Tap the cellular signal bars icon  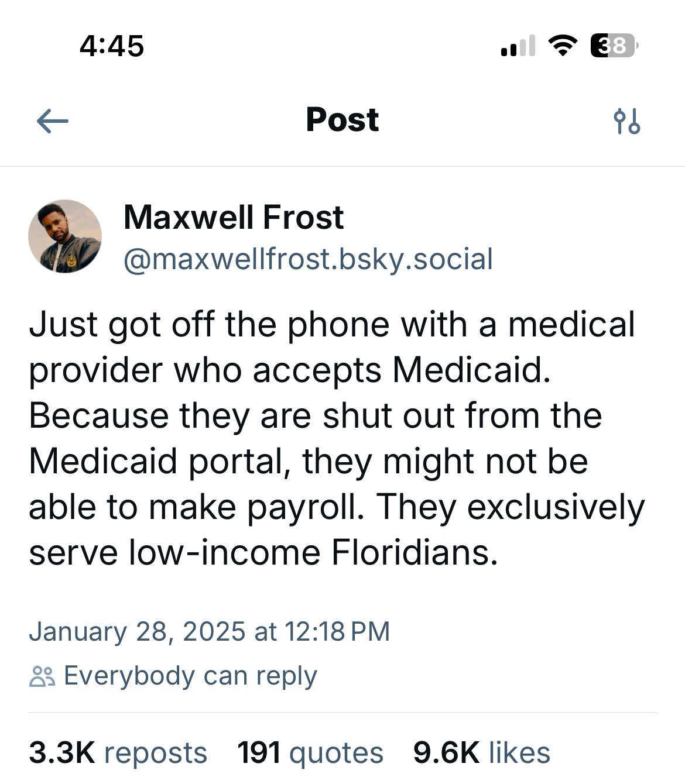(518, 46)
